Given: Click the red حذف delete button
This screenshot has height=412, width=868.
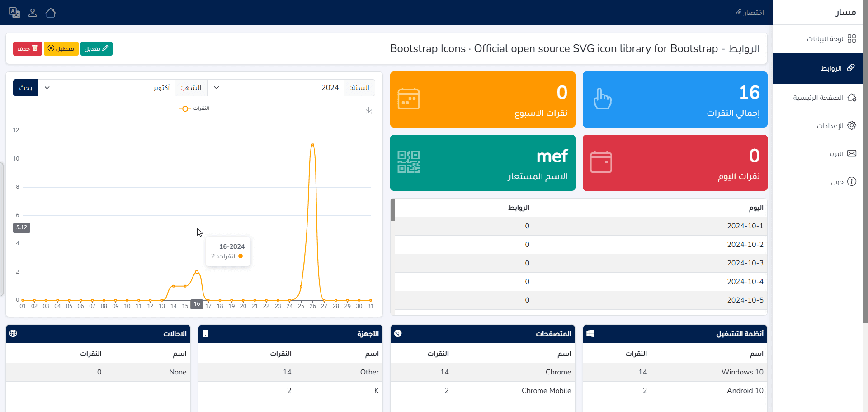Looking at the screenshot, I should (x=28, y=48).
